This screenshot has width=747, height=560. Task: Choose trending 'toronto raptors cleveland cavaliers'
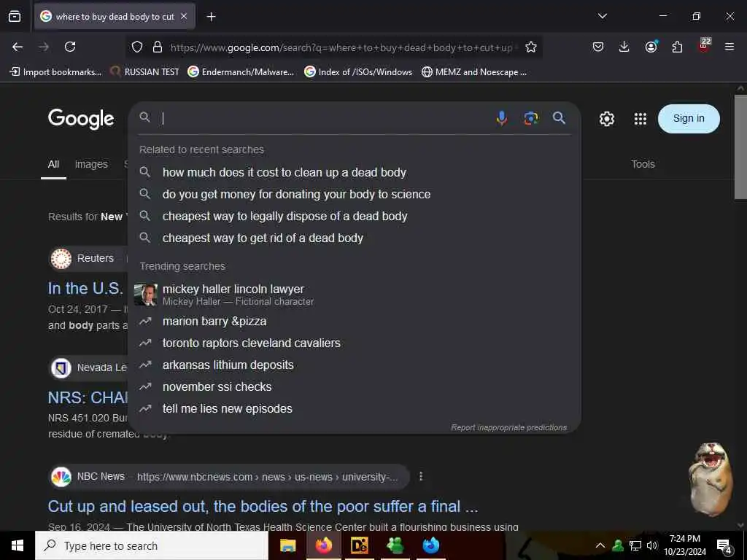[x=354, y=343]
